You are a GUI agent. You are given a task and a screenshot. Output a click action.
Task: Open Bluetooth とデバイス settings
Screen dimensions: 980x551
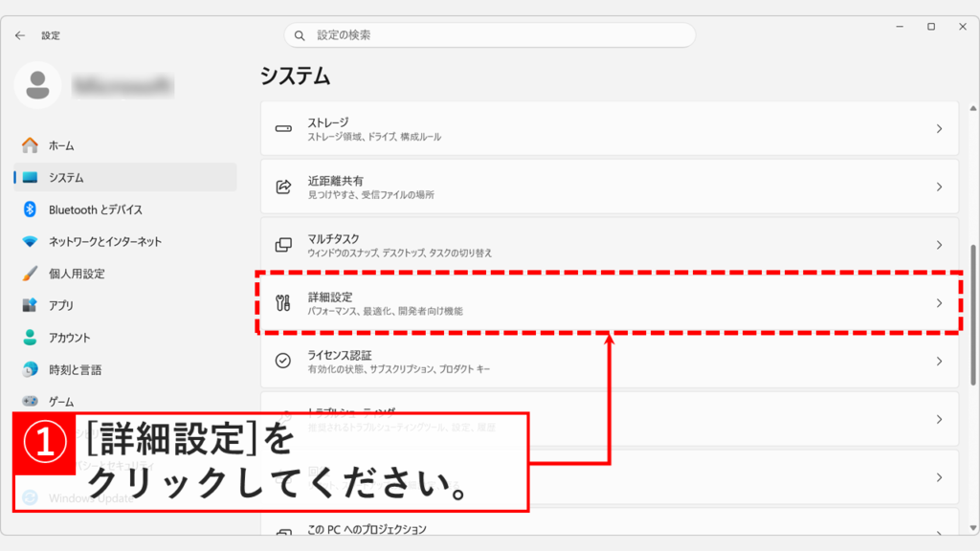[x=125, y=209]
